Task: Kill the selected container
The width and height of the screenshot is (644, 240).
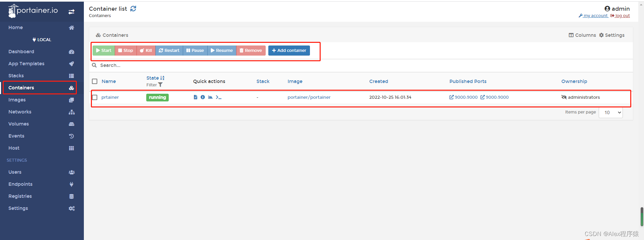Action: pos(146,51)
